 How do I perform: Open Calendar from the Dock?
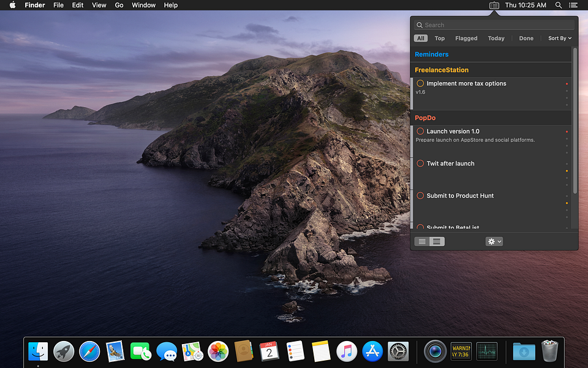point(269,351)
